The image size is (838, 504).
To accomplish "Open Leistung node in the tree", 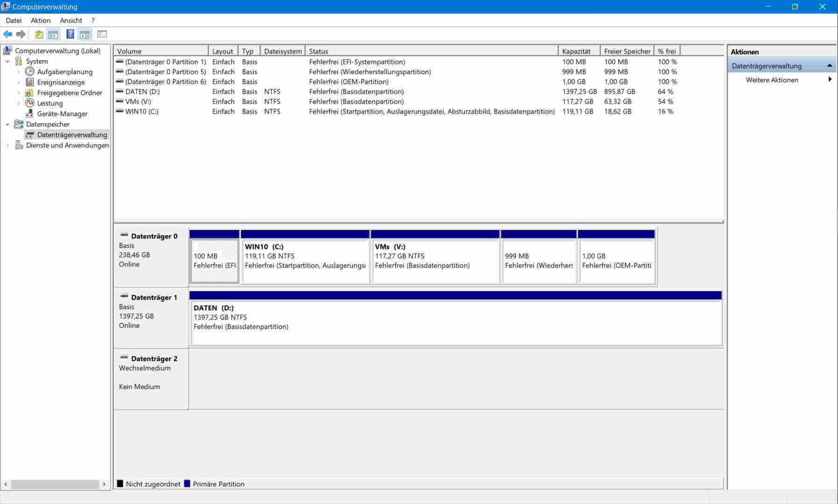I will [49, 103].
